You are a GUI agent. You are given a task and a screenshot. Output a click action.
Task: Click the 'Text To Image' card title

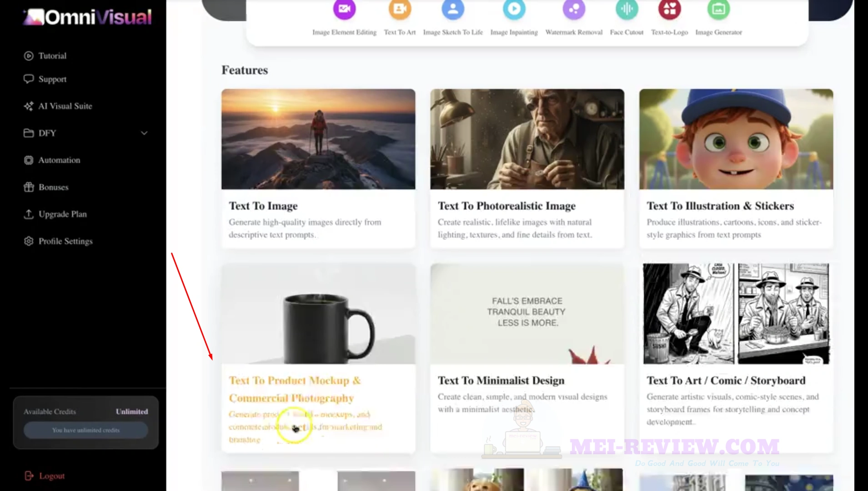click(263, 206)
